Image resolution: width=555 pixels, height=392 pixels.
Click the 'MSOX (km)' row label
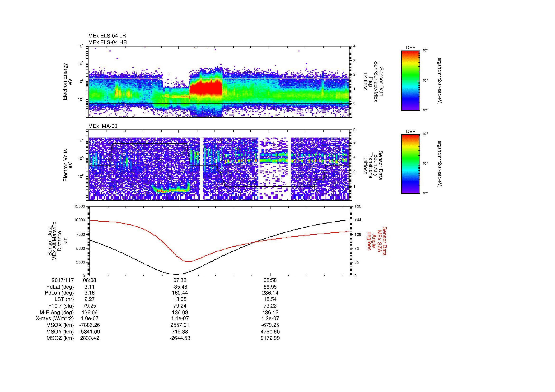pyautogui.click(x=60, y=325)
